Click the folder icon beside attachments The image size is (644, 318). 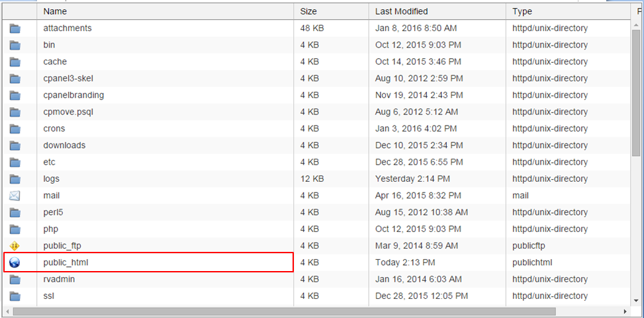(x=15, y=28)
